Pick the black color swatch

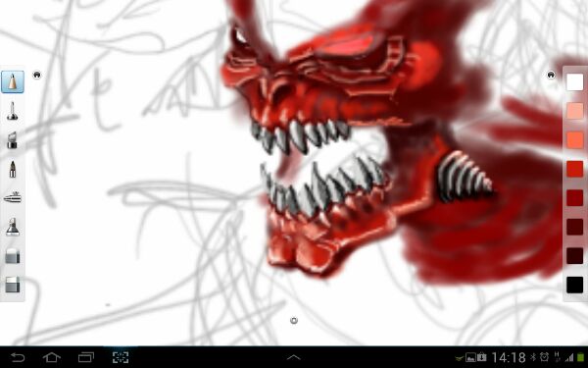(x=575, y=285)
